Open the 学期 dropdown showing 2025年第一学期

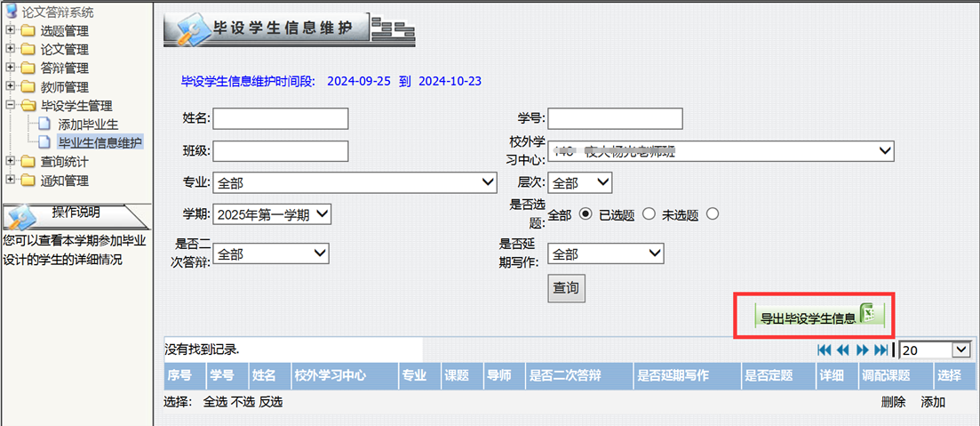(271, 214)
